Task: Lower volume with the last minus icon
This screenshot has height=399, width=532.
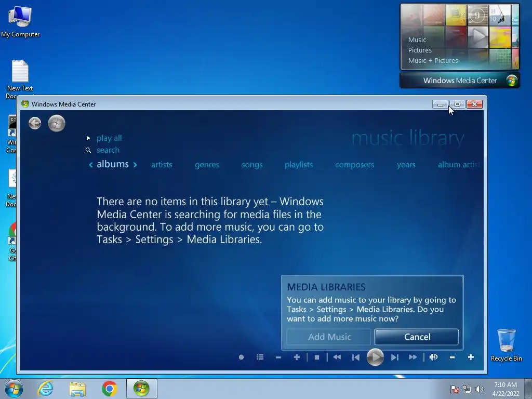Action: point(452,357)
